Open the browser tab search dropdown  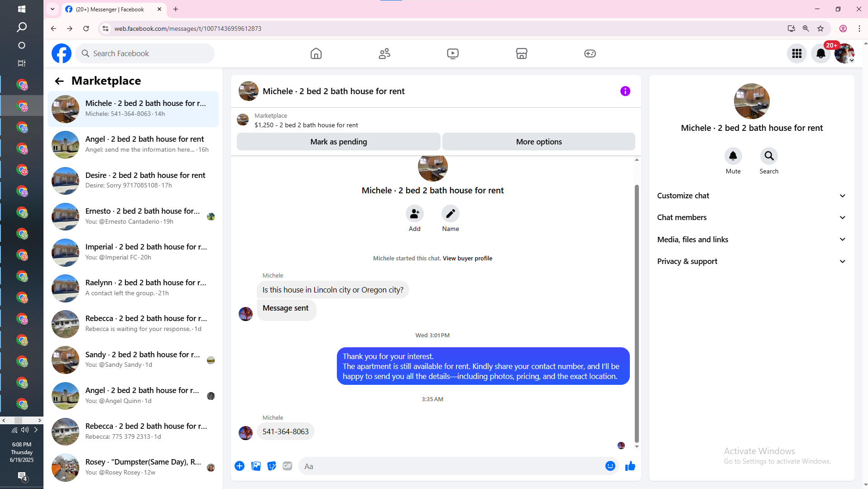(53, 9)
